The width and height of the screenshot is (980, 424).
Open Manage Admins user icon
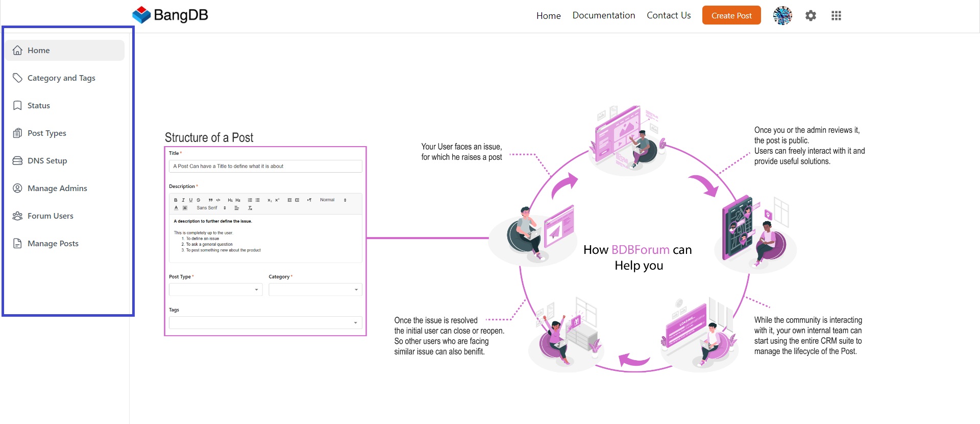17,188
